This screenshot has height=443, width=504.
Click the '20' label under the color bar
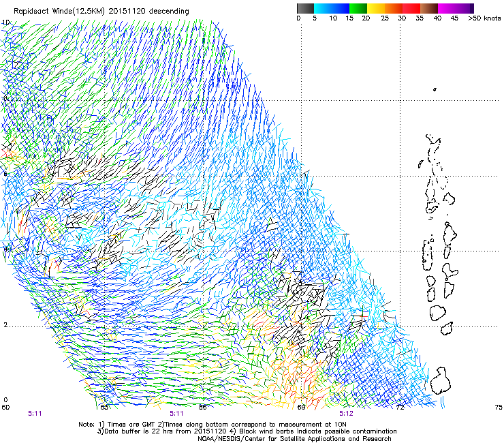click(366, 18)
